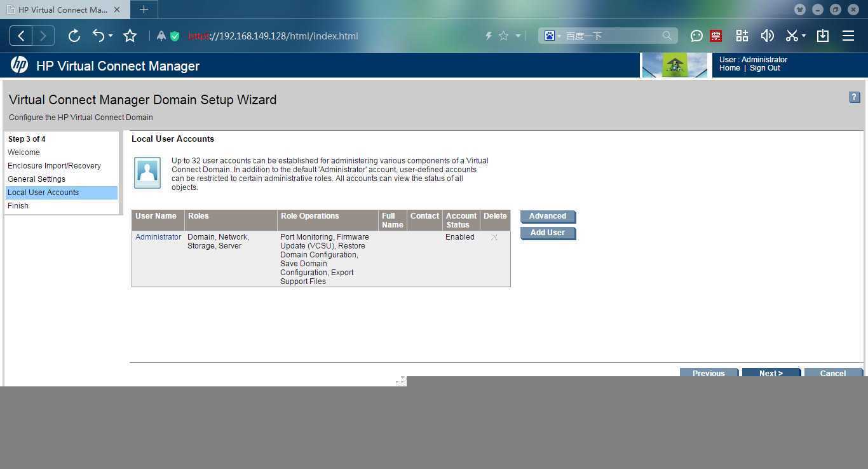Click the green security shield icon
The width and height of the screenshot is (868, 469).
[175, 36]
